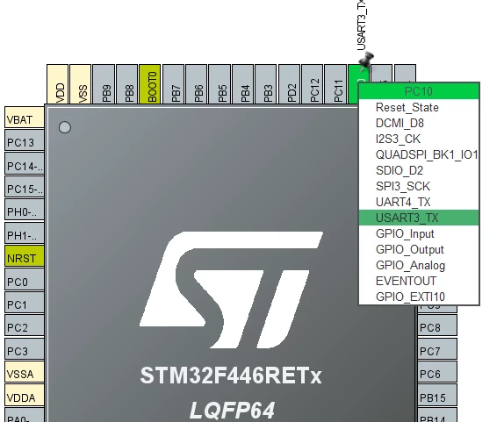Click the VSSA pin
The width and height of the screenshot is (504, 422).
point(25,372)
